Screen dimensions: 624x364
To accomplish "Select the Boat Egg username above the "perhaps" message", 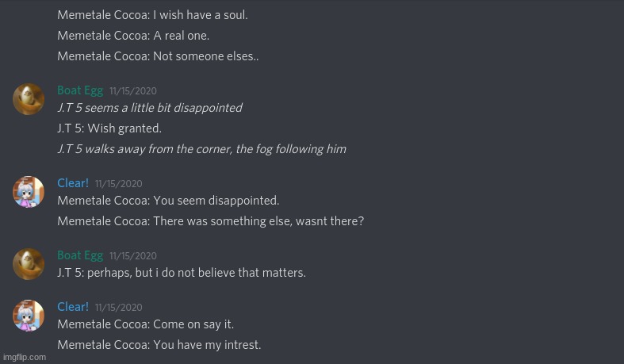I will pos(80,255).
